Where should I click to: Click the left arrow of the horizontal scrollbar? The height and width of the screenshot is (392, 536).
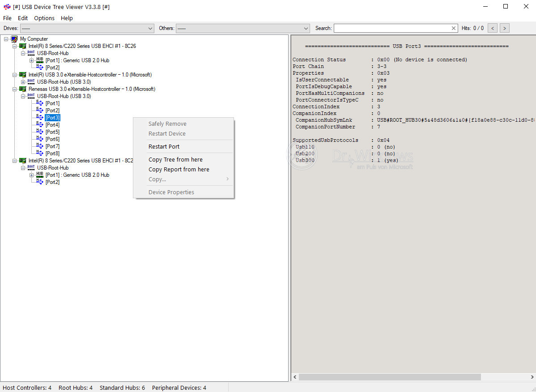295,377
